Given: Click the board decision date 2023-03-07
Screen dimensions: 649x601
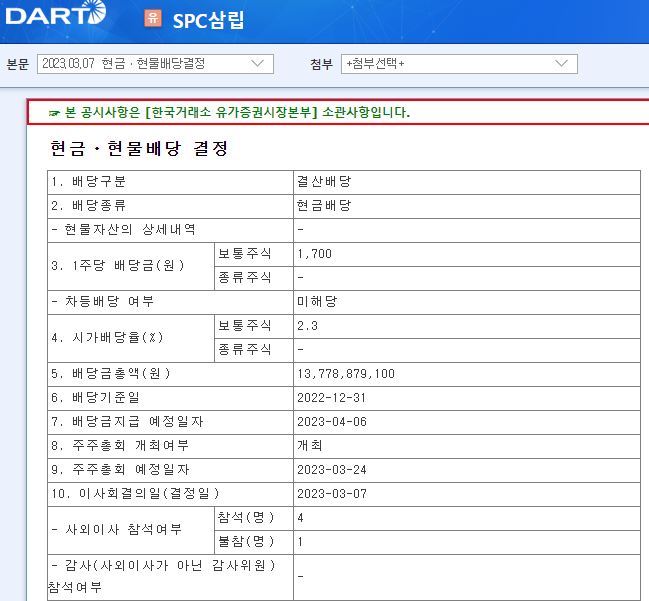Looking at the screenshot, I should pyautogui.click(x=332, y=494).
